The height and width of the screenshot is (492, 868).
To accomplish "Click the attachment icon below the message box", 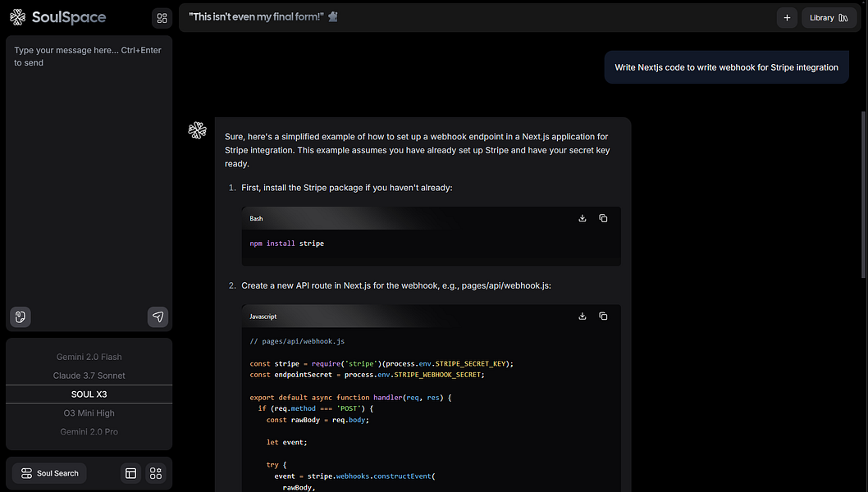I will point(21,317).
